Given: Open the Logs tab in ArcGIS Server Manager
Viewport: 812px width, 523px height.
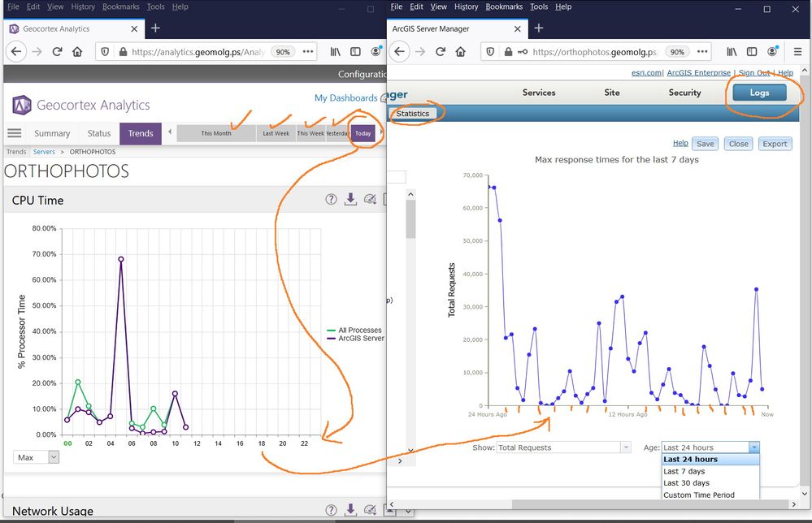Looking at the screenshot, I should pyautogui.click(x=759, y=93).
